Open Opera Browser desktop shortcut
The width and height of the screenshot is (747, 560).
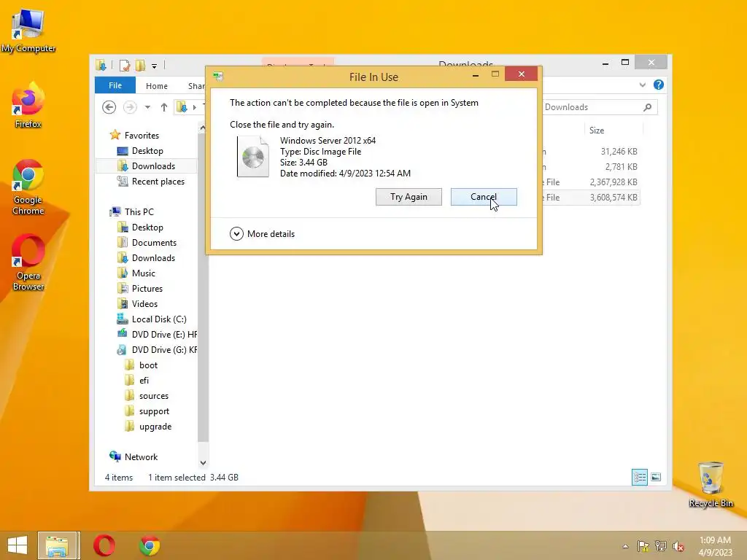click(28, 262)
